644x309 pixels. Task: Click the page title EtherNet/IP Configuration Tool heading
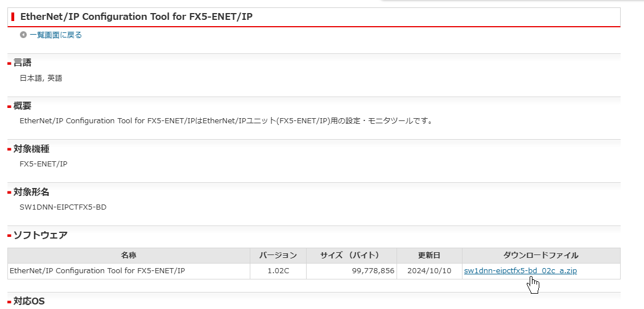136,16
